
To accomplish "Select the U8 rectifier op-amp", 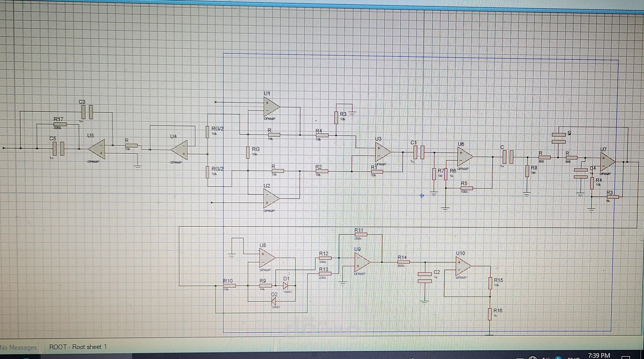I will click(x=268, y=258).
